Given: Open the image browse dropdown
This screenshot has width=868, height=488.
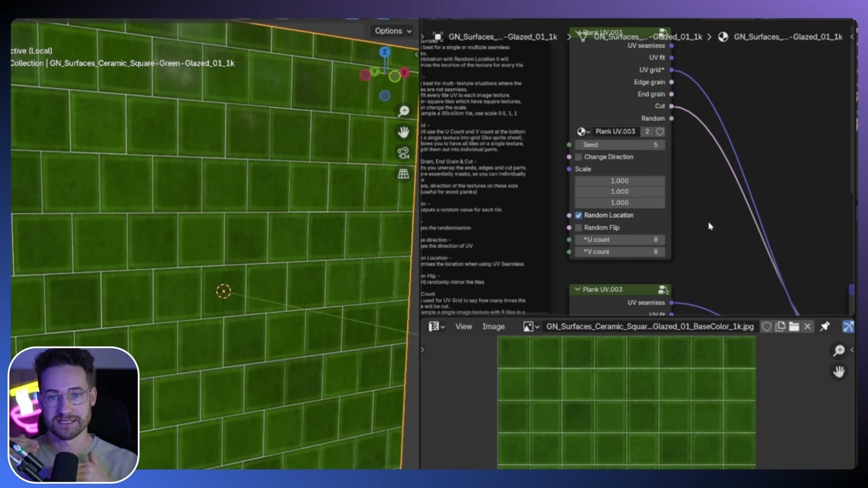Looking at the screenshot, I should (x=531, y=326).
